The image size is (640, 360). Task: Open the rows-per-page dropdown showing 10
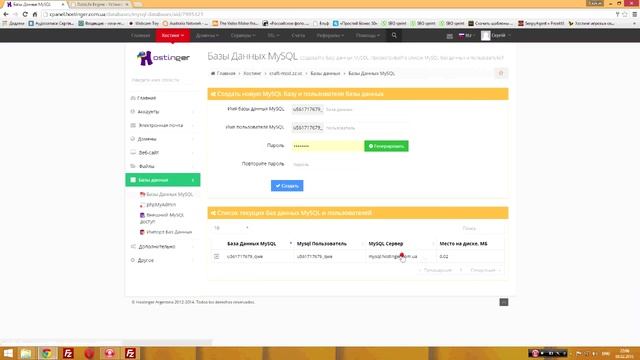click(x=231, y=228)
